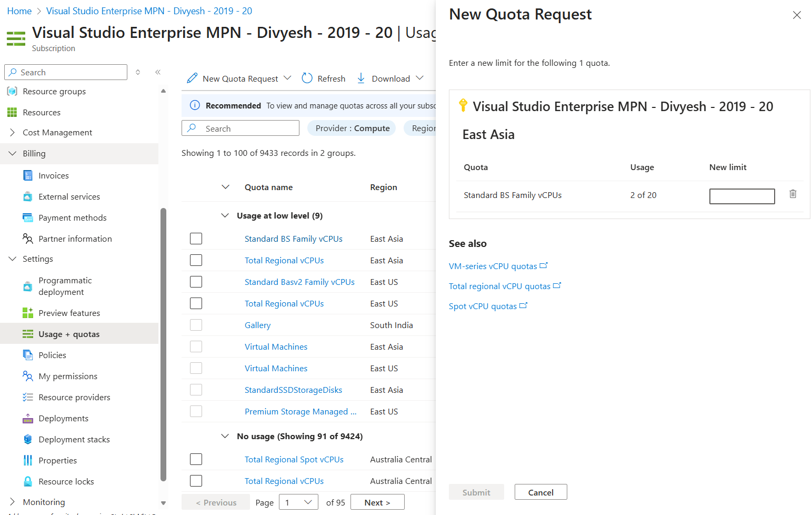The image size is (812, 515).
Task: Click the info icon in Recommended banner
Action: pos(195,105)
